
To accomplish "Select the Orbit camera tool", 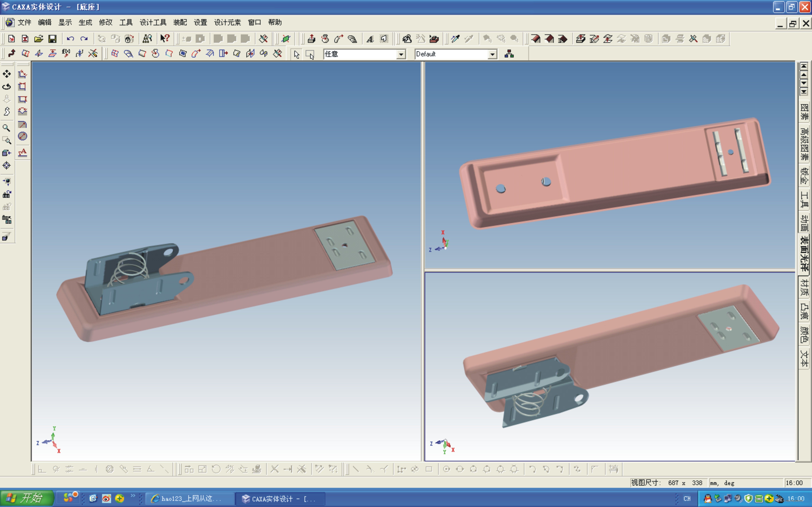I will (x=7, y=87).
